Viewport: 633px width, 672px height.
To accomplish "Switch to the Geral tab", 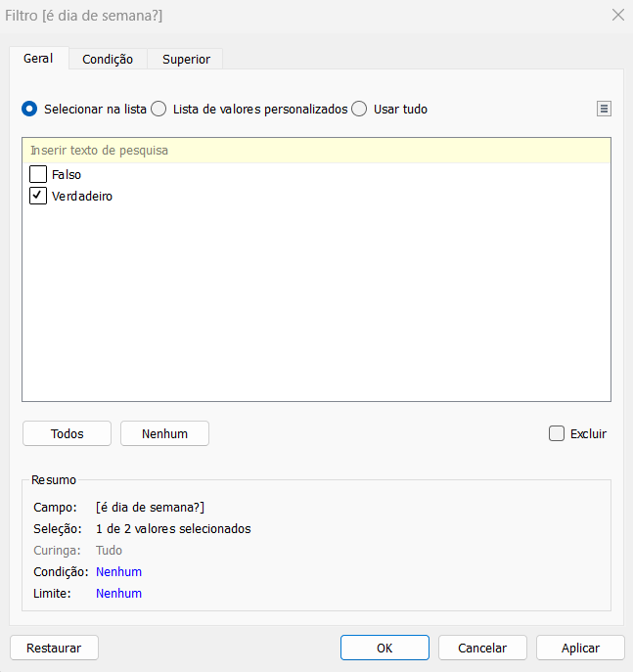I will coord(38,59).
